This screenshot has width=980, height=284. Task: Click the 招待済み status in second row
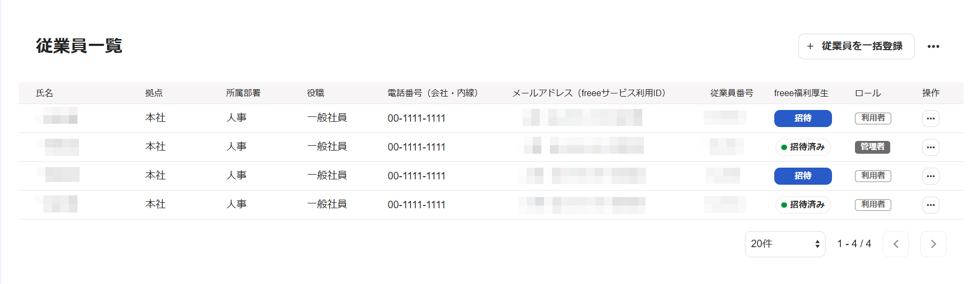pyautogui.click(x=803, y=147)
